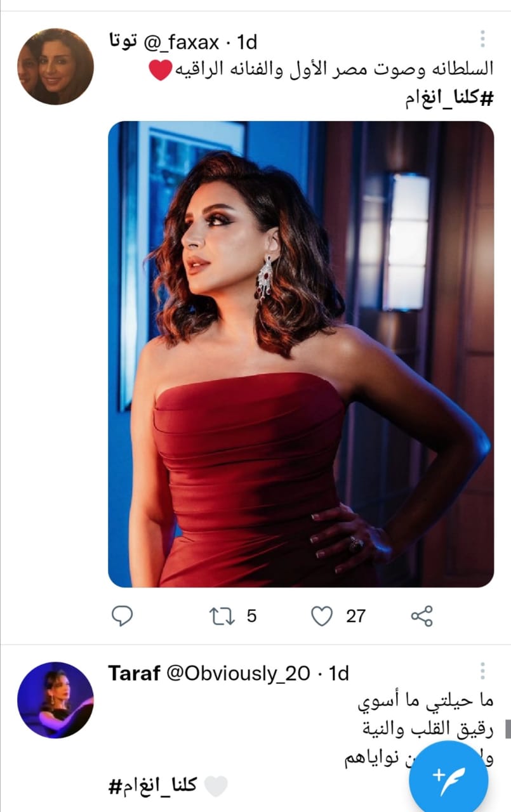Tap the share icon on first tweet
The width and height of the screenshot is (511, 812).
[421, 616]
